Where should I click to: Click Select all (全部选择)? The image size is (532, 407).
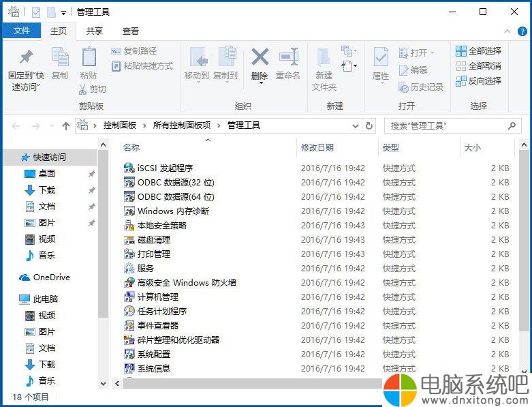click(478, 51)
